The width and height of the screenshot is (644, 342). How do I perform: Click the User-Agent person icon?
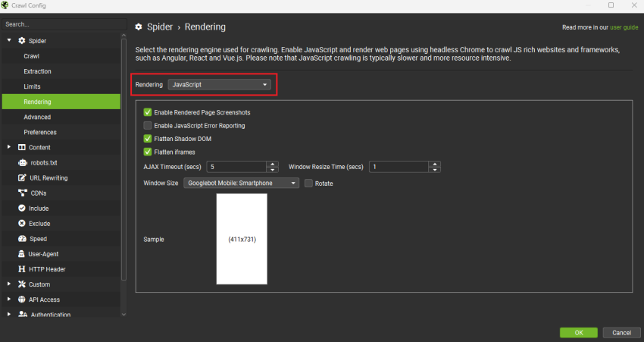click(x=21, y=254)
